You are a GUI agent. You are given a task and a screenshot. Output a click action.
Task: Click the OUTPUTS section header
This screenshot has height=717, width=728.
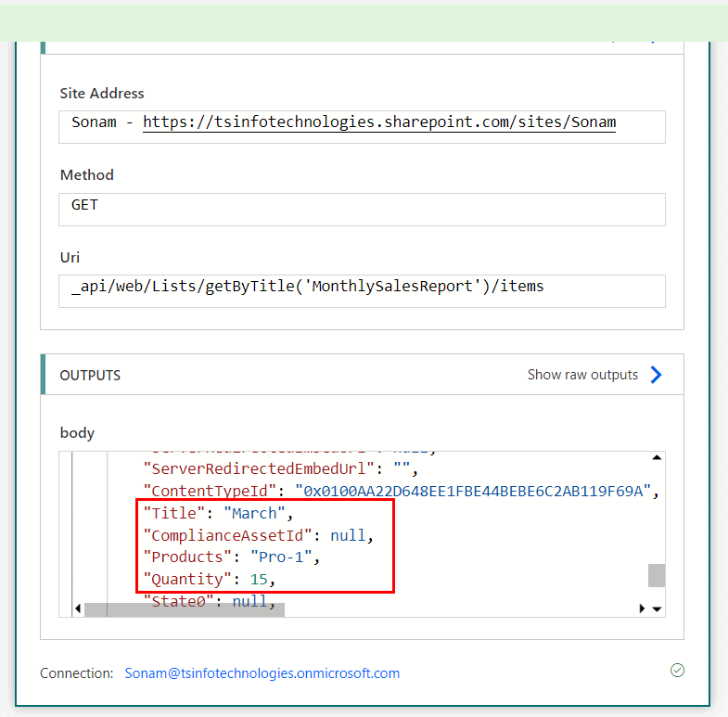362,375
